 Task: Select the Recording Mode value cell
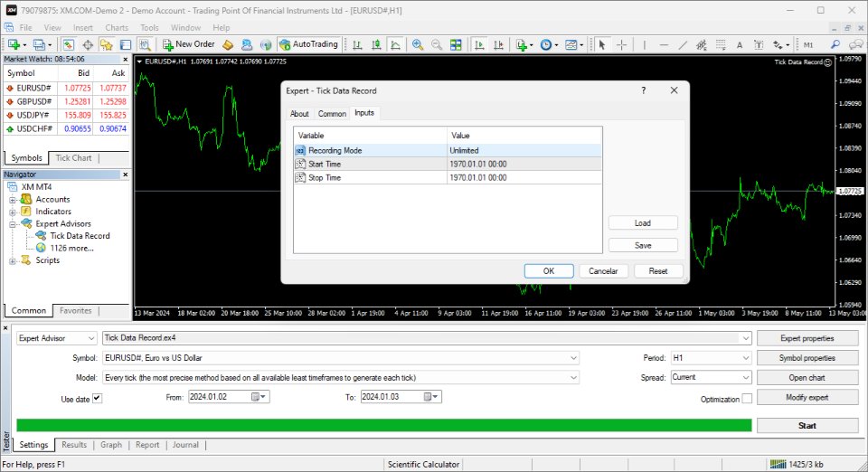(x=524, y=150)
